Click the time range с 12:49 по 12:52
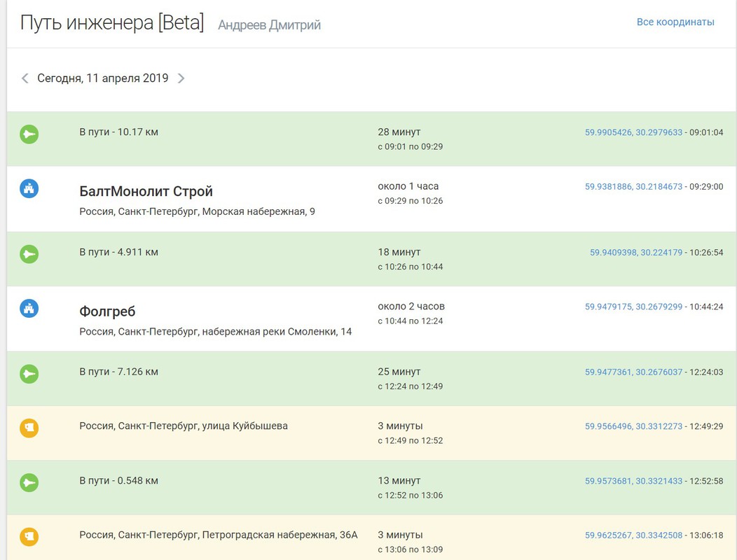The width and height of the screenshot is (737, 560). [x=411, y=441]
